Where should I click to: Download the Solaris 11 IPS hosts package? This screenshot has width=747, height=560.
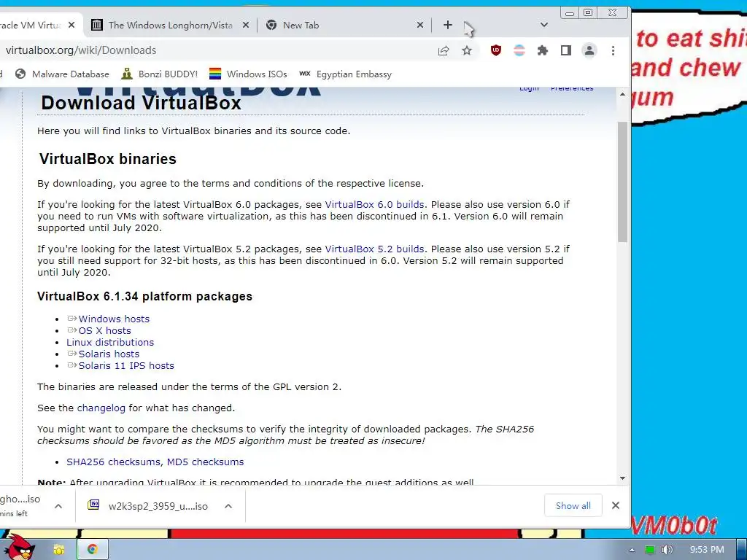126,366
